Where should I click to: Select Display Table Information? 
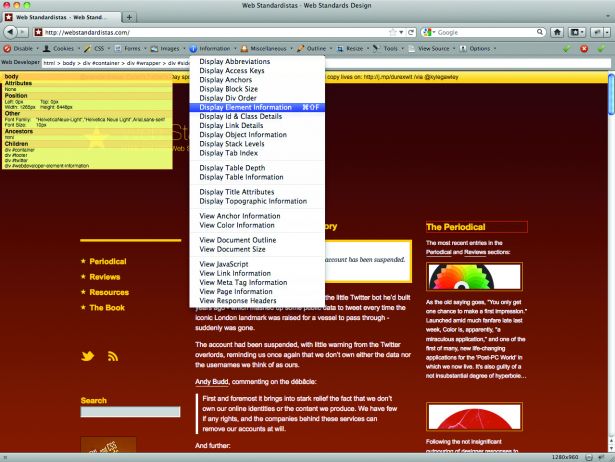(257, 177)
